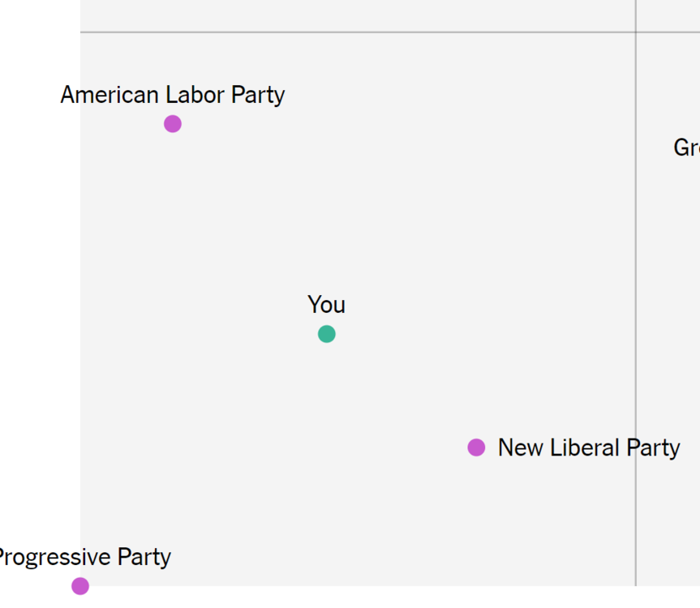Viewport: 700px width, 608px height.
Task: Click the partially visible Gr label
Action: (686, 148)
